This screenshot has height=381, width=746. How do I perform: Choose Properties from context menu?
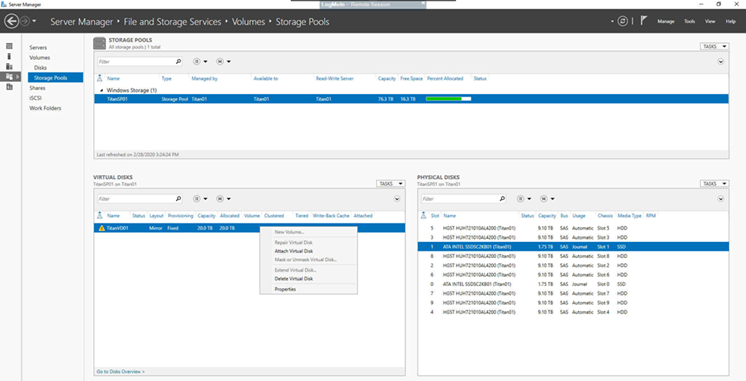point(308,289)
